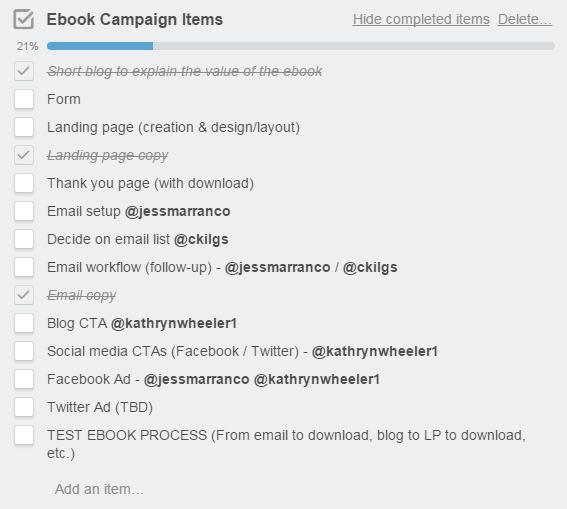Click Hide completed items link
567x509 pixels.
pos(421,20)
